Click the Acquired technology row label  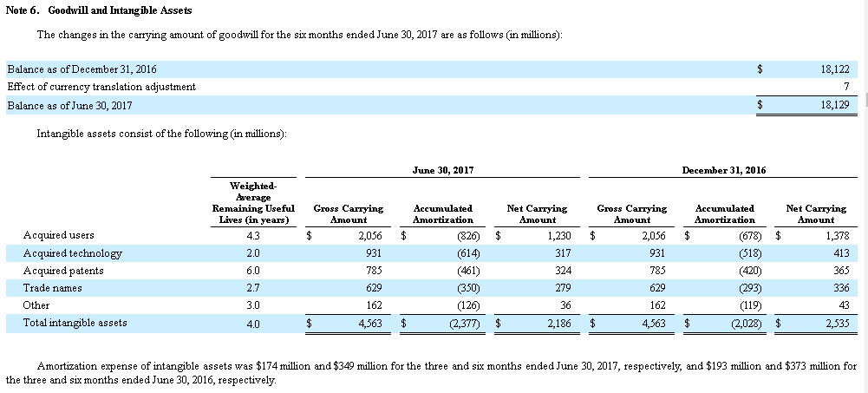coord(73,253)
